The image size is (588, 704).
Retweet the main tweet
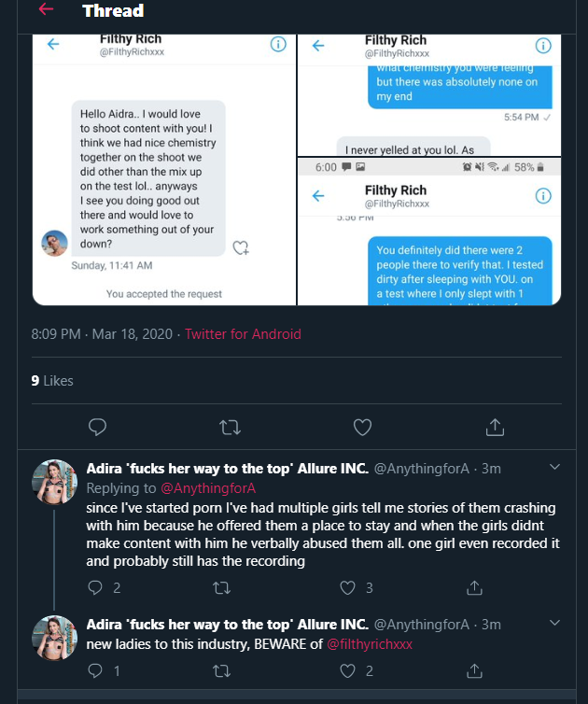tap(229, 427)
